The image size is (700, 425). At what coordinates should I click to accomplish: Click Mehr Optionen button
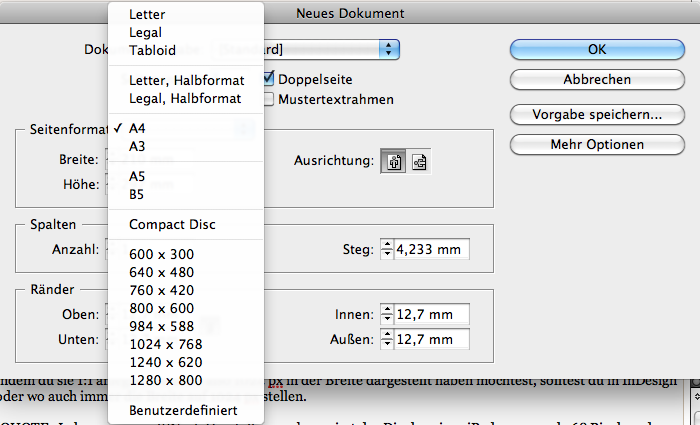(597, 145)
